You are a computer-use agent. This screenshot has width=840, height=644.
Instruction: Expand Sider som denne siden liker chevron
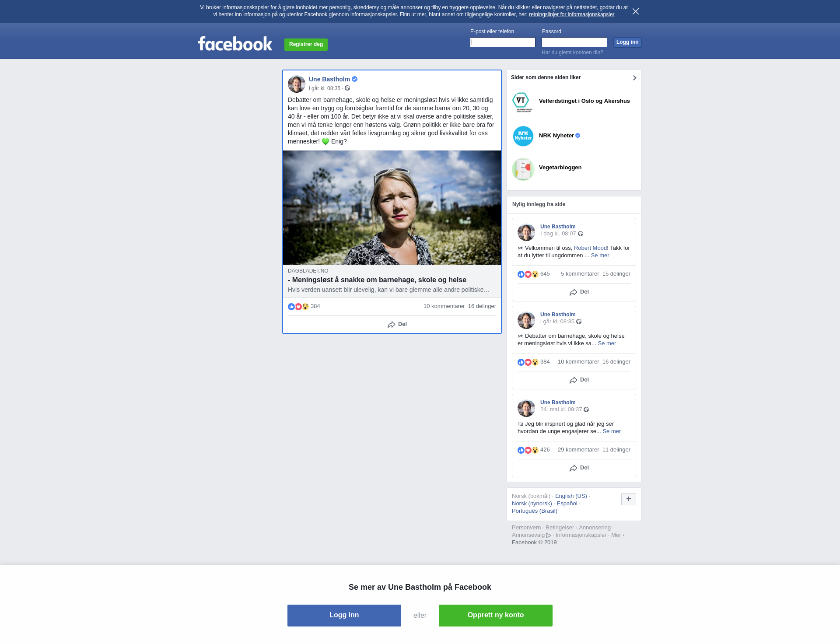coord(634,78)
